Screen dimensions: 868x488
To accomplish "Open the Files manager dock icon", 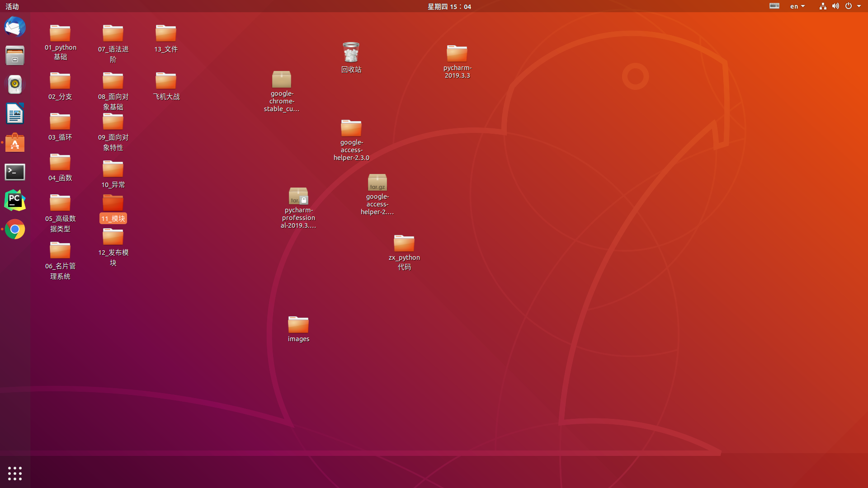I will [15, 56].
